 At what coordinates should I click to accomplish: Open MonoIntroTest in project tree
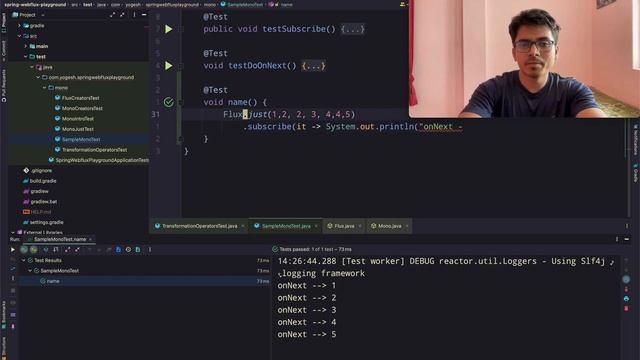pos(78,119)
